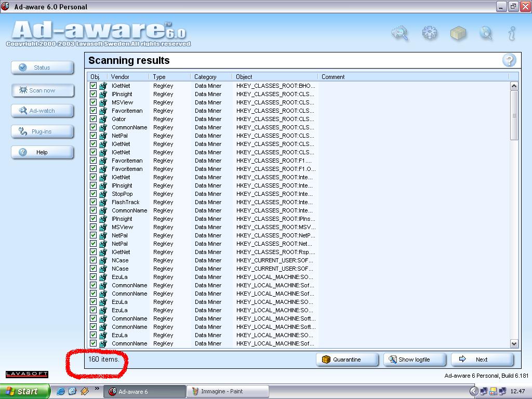Viewport: 532px width, 399px height.
Task: Open the quarantine box icon in header
Action: [x=458, y=33]
